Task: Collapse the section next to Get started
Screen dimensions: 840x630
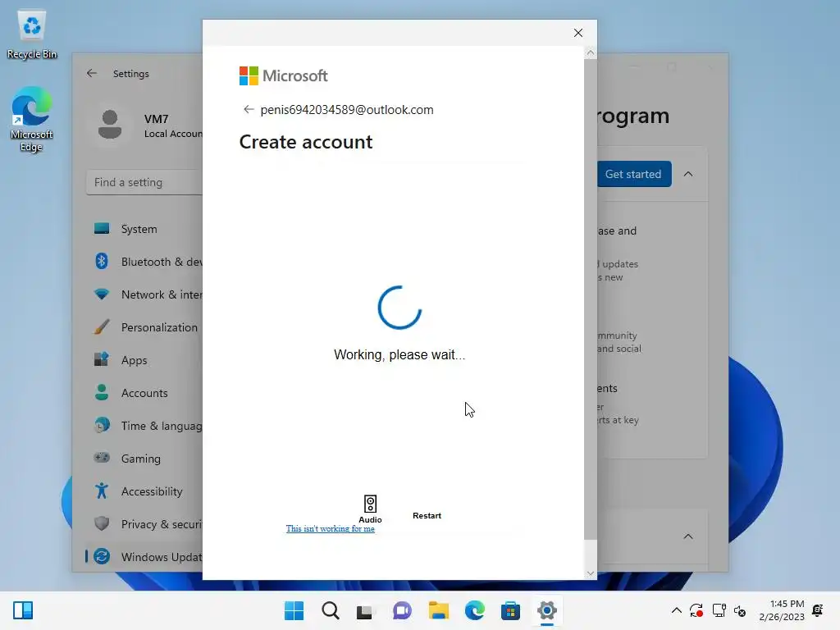Action: 688,174
